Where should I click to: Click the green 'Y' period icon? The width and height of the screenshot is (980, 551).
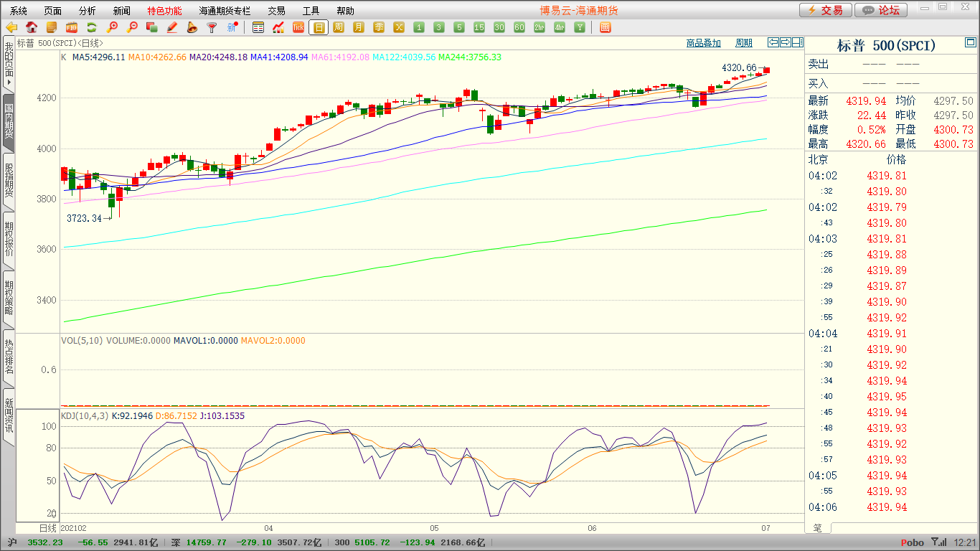pyautogui.click(x=580, y=28)
